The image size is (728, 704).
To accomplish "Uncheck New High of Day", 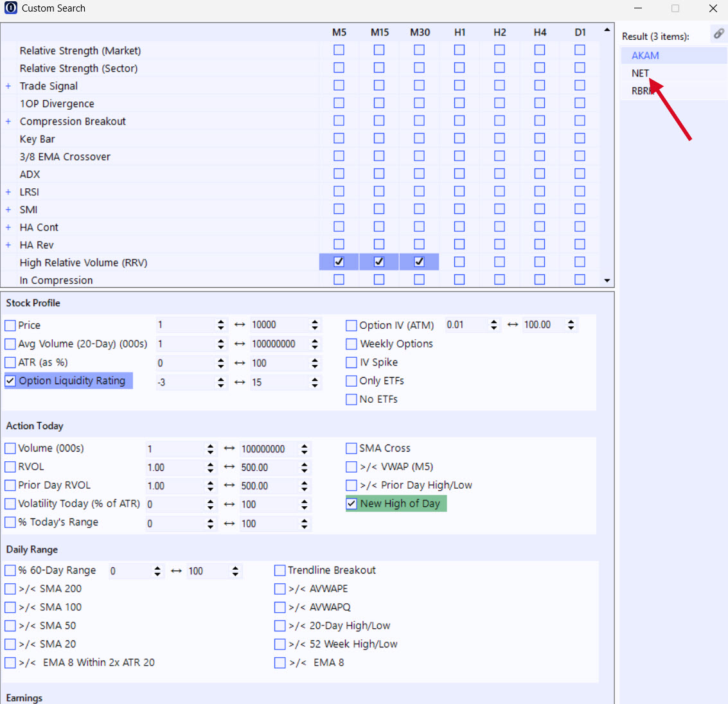I will click(x=351, y=504).
